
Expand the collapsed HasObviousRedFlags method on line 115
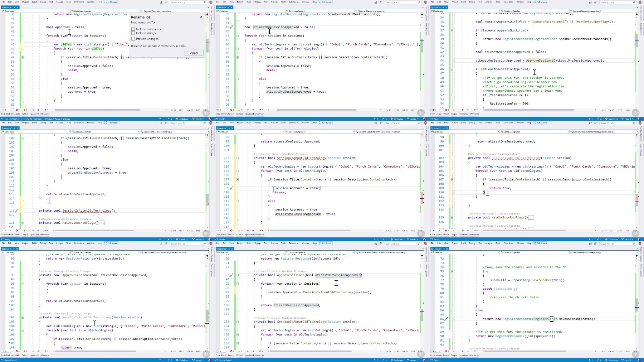(x=452, y=217)
